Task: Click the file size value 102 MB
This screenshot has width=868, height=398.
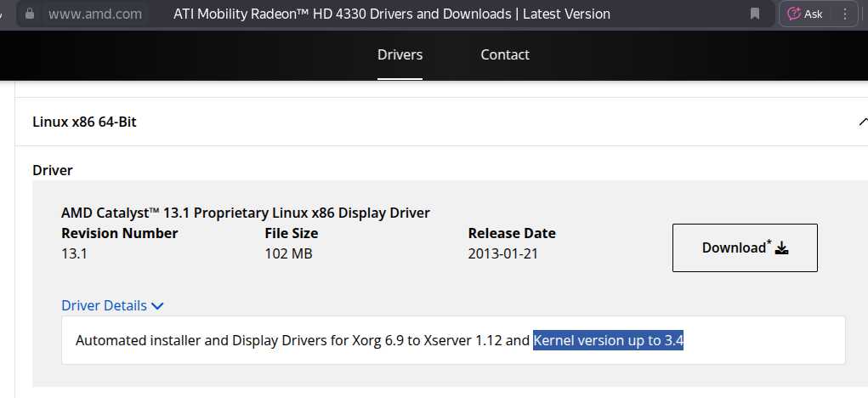Action: tap(288, 253)
